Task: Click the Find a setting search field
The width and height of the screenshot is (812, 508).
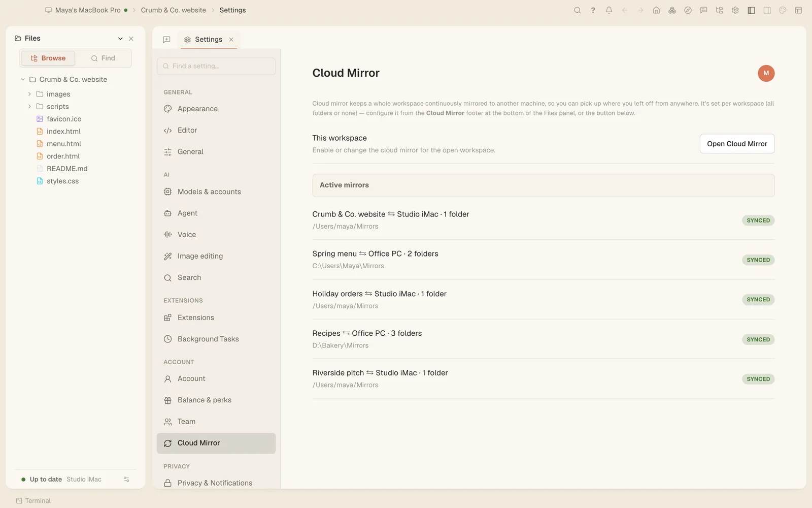Action: click(216, 66)
